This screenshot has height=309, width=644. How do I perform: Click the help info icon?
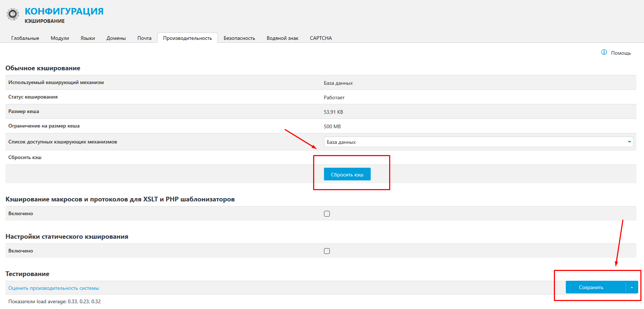pyautogui.click(x=604, y=52)
